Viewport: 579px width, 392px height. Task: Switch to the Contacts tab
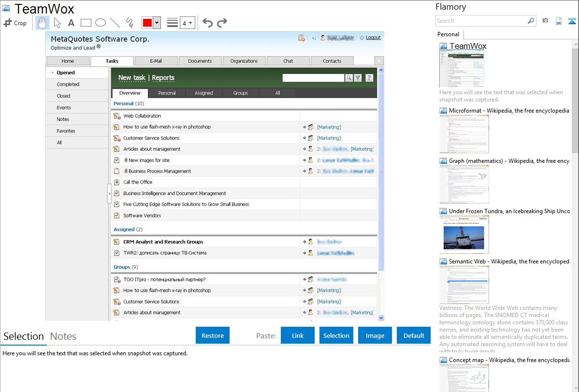coord(332,61)
